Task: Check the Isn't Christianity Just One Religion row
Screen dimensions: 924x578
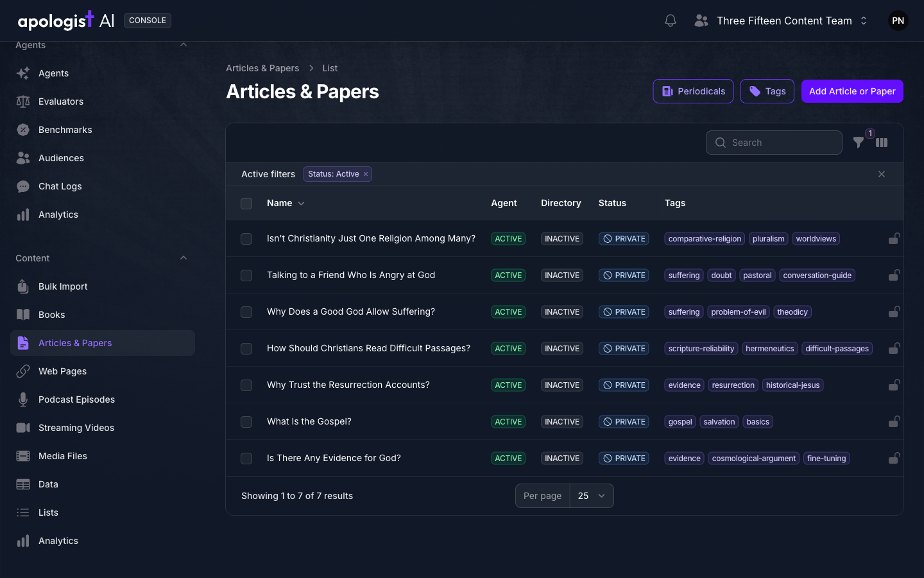Action: tap(246, 239)
